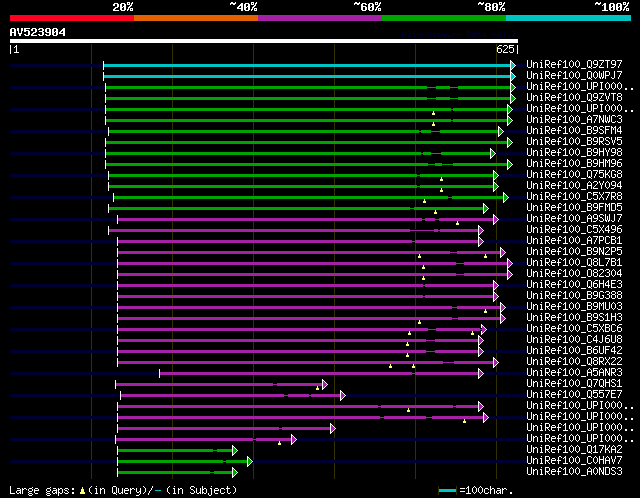Select the white AV523904 query sequence bar

(x=264, y=41)
